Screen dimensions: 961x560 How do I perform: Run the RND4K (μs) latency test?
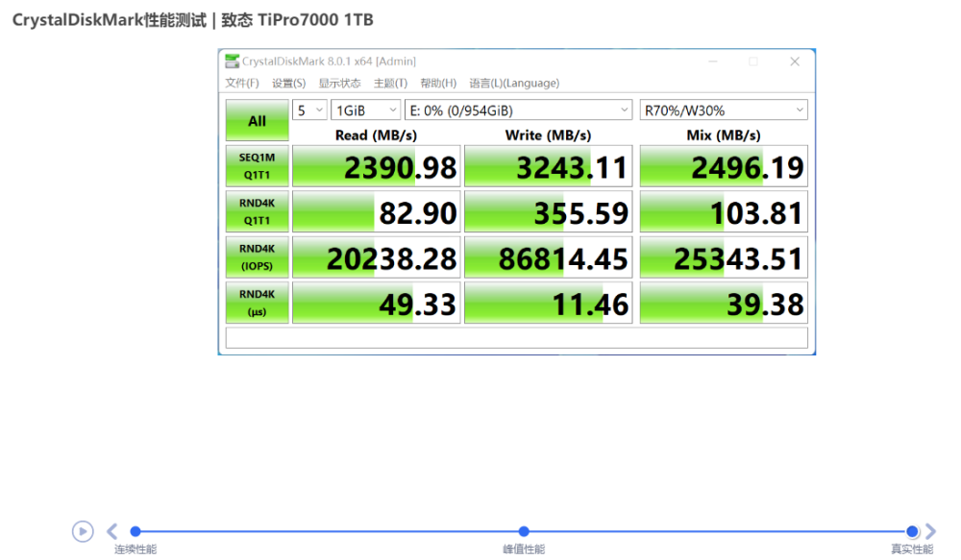coord(257,303)
